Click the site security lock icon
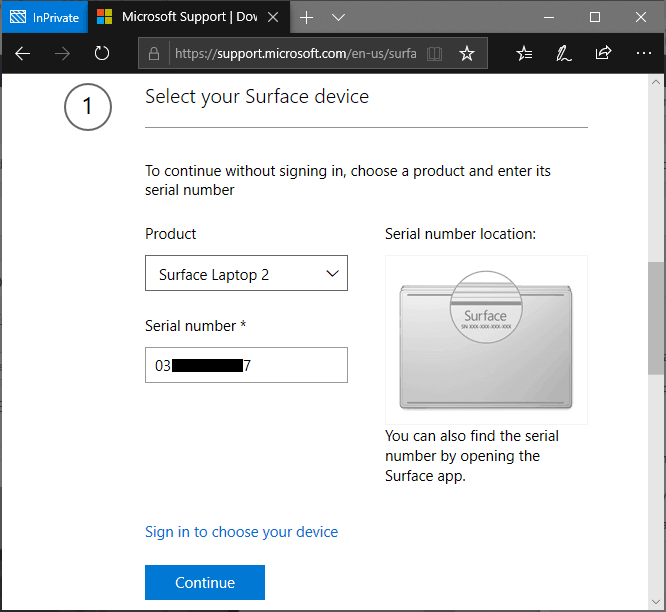This screenshot has width=666, height=612. (153, 54)
